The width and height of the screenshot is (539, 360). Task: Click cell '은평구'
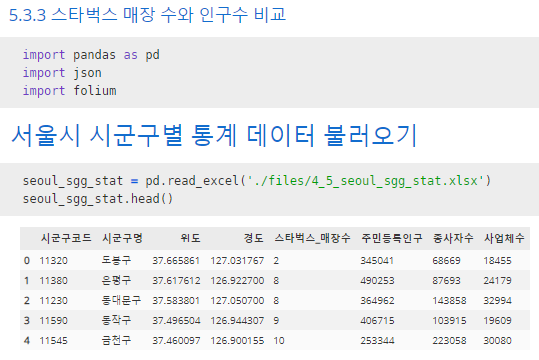[116, 280]
